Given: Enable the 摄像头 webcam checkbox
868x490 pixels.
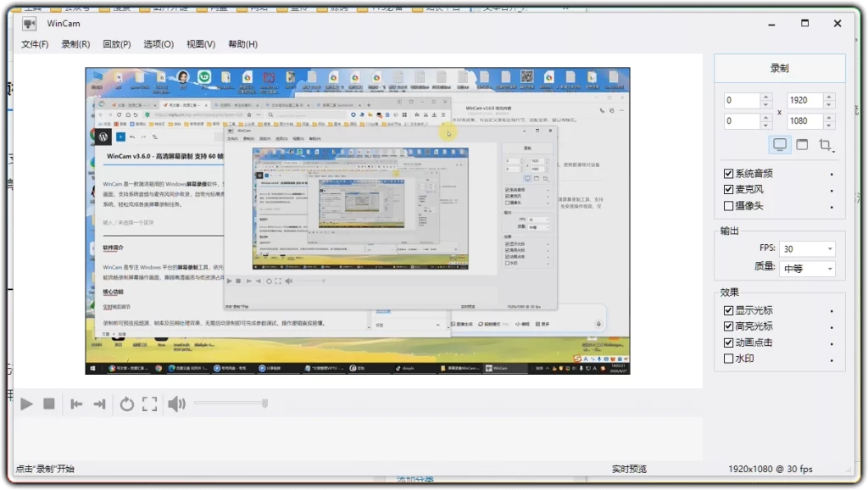Looking at the screenshot, I should click(728, 205).
